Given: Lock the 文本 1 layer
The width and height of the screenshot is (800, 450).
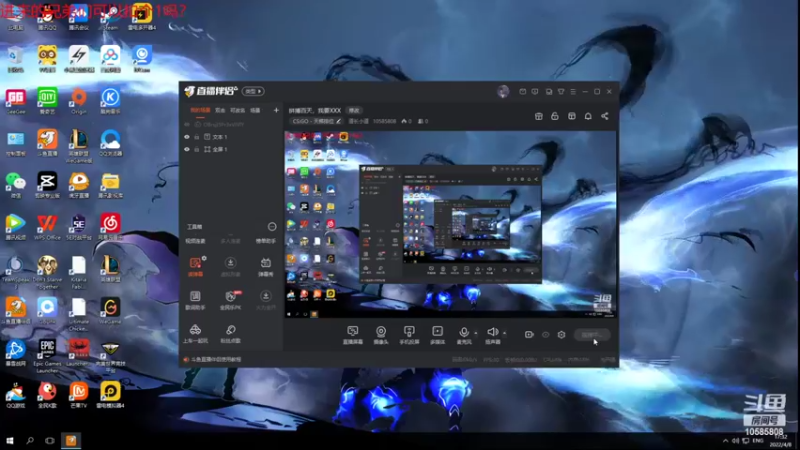Looking at the screenshot, I should coord(196,137).
